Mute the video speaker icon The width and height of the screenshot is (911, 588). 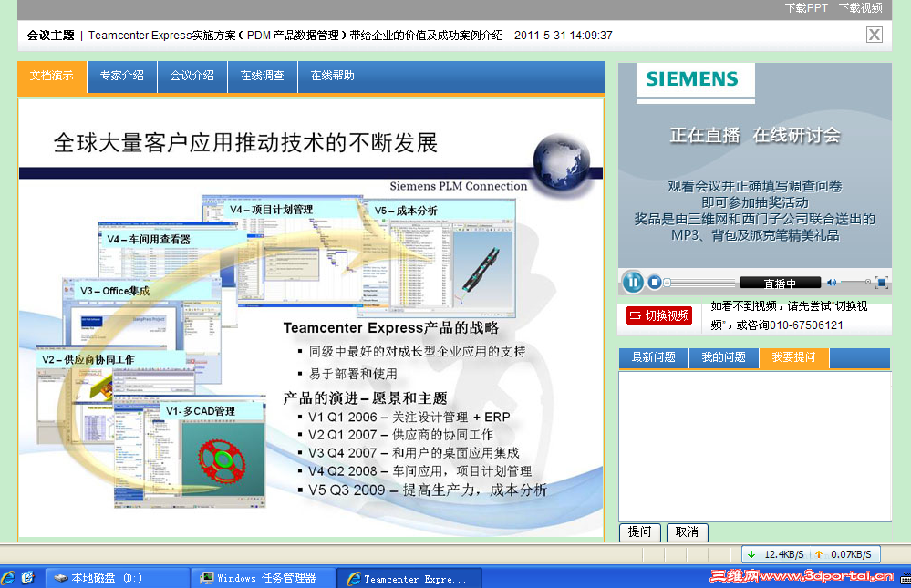tap(832, 283)
